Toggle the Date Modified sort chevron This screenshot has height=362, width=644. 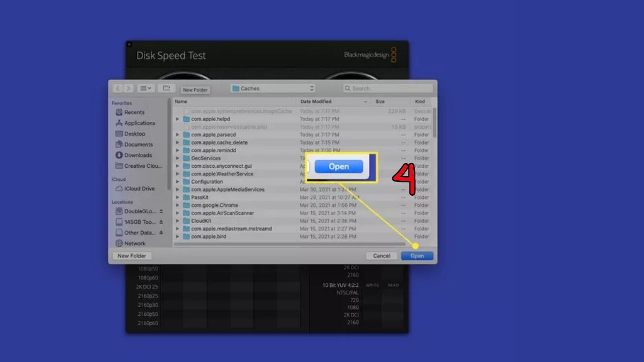pos(365,101)
